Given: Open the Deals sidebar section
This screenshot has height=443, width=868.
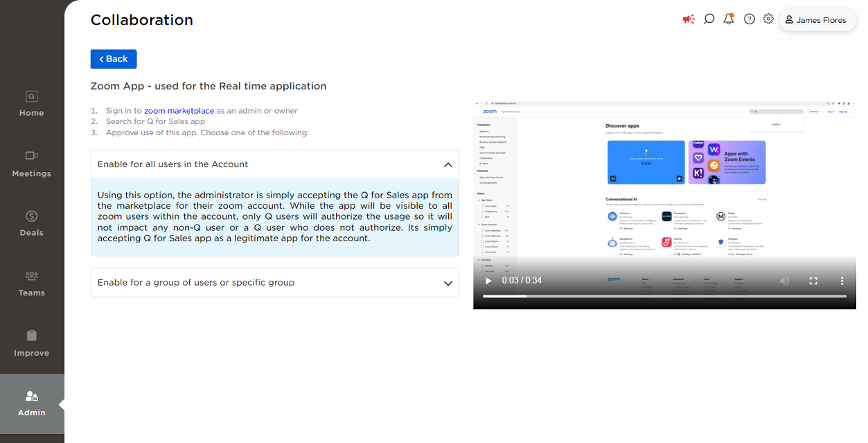Looking at the screenshot, I should point(32,224).
